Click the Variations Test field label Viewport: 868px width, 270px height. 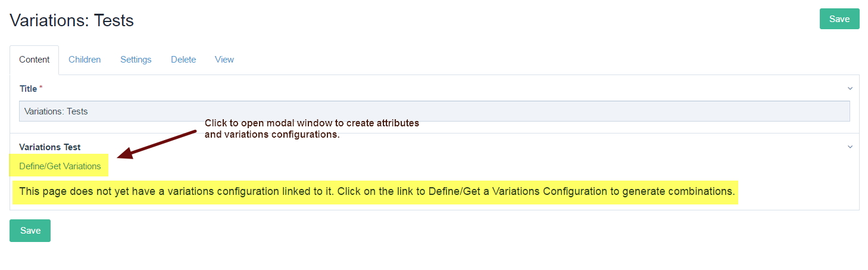pos(50,147)
